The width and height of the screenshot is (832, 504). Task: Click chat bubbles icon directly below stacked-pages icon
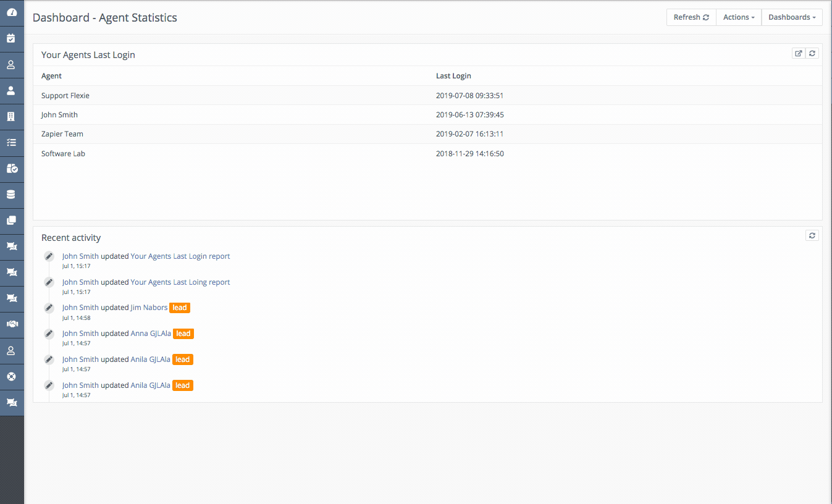pyautogui.click(x=11, y=246)
